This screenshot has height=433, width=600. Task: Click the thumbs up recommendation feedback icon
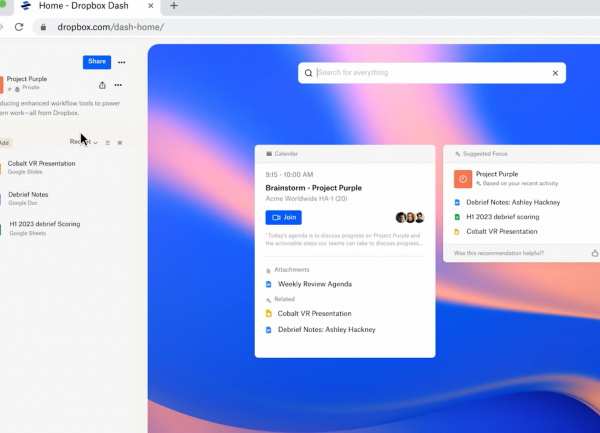point(595,253)
